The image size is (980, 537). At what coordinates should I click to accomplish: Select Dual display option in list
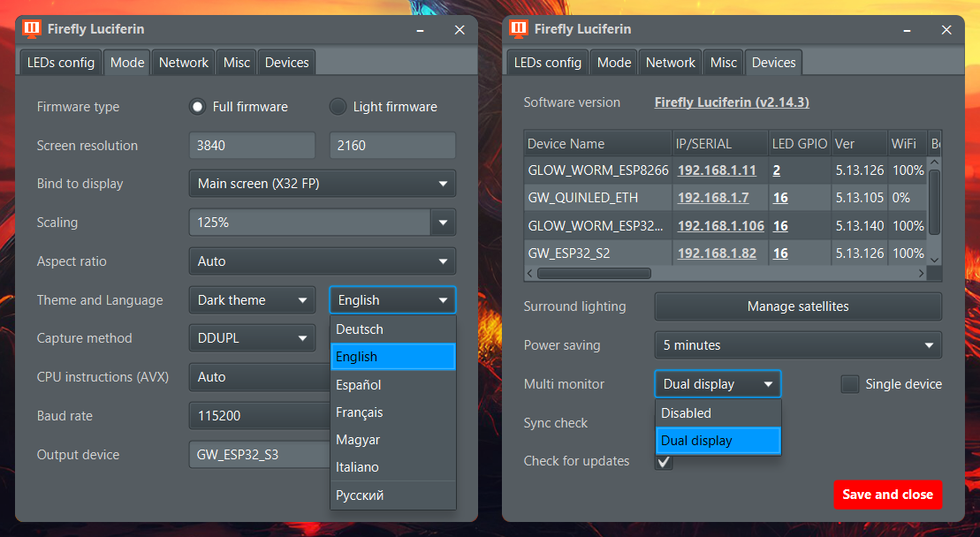pos(718,441)
